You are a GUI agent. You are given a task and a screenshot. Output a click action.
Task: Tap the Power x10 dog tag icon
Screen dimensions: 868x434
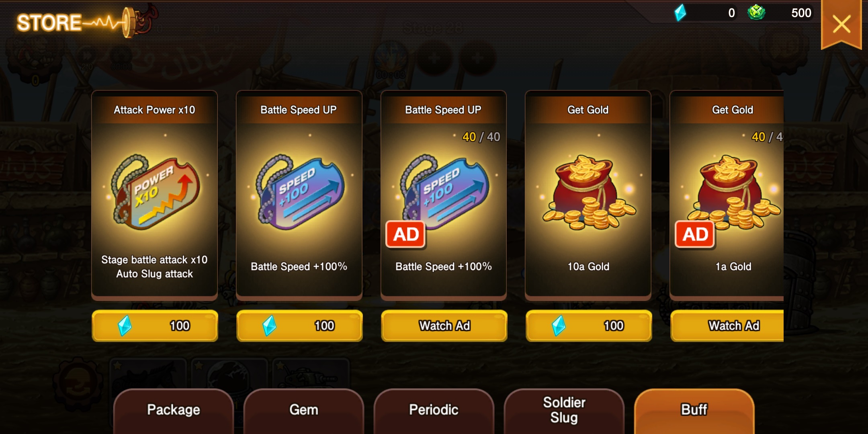(156, 192)
